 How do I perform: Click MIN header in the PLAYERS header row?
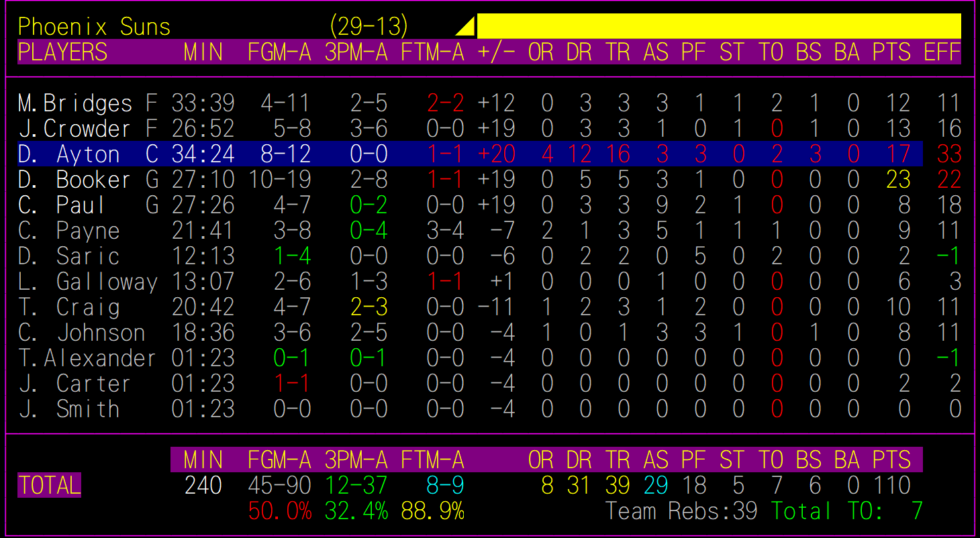click(203, 52)
